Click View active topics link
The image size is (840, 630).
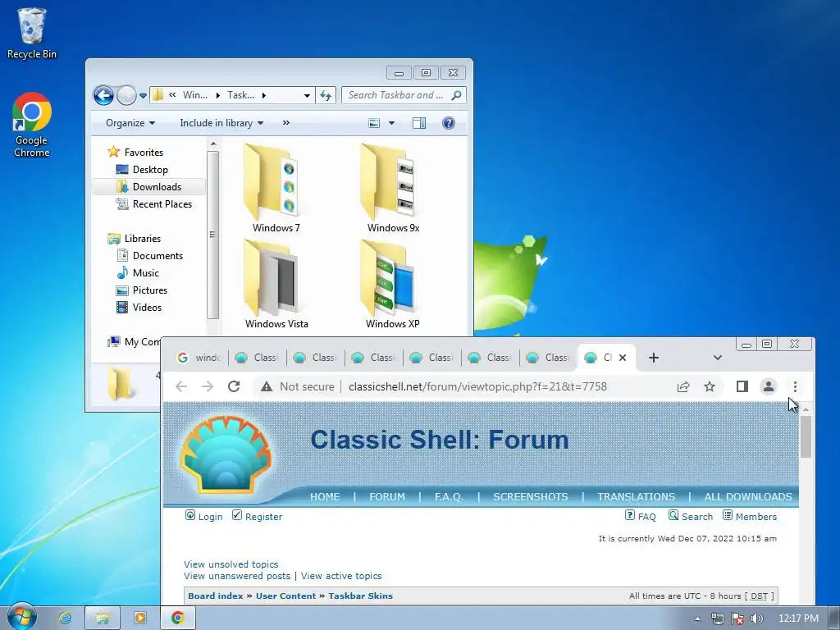coord(341,576)
